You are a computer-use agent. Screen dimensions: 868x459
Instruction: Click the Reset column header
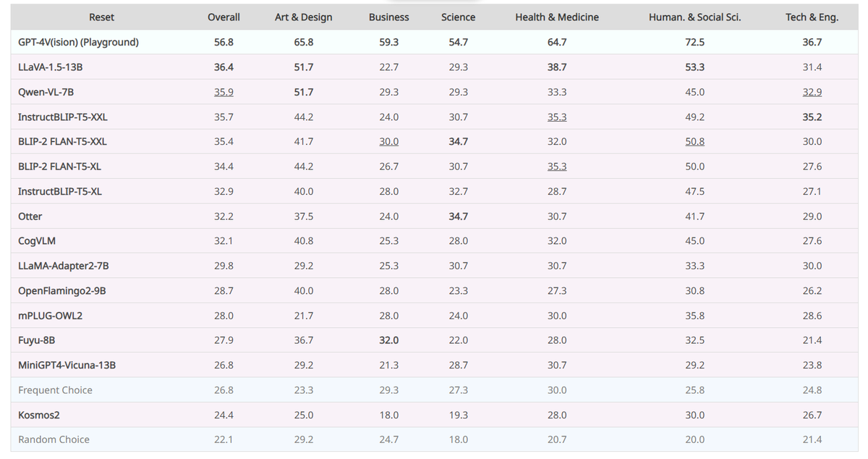[x=101, y=17]
